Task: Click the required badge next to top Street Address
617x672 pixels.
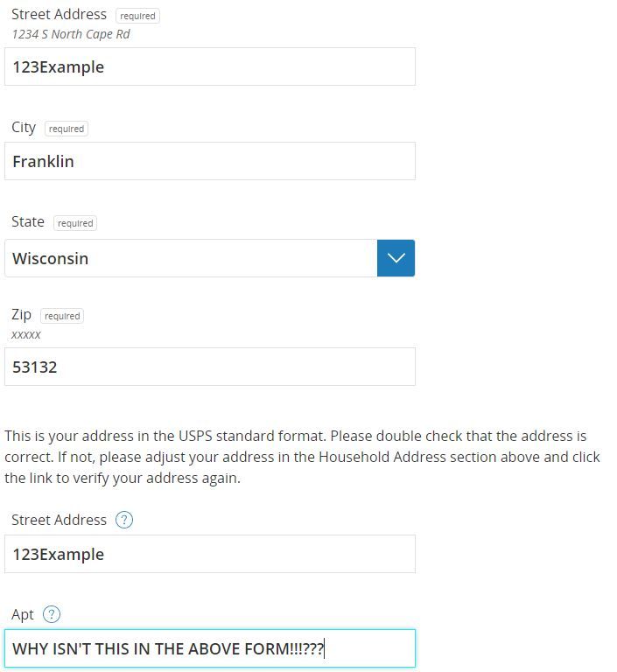Action: 137,16
